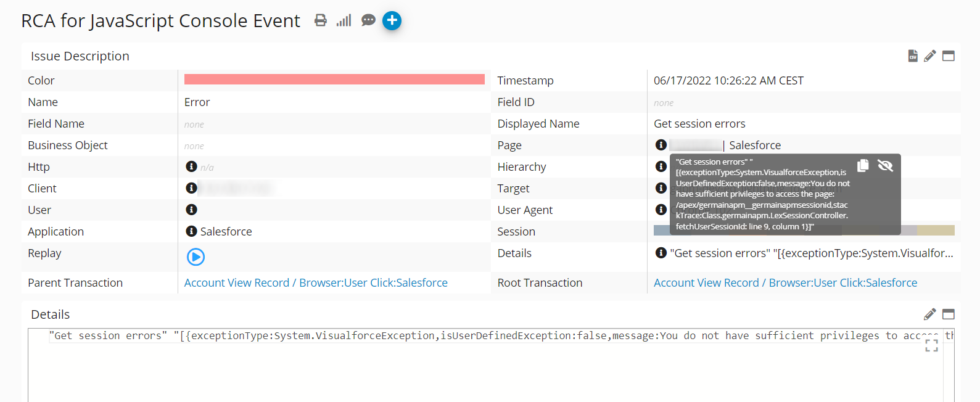Click the info icon next to Salesforce application
This screenshot has width=980, height=402.
point(191,231)
